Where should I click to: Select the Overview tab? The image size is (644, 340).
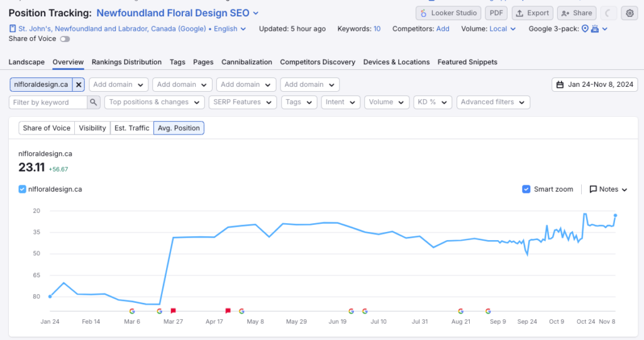coord(68,62)
